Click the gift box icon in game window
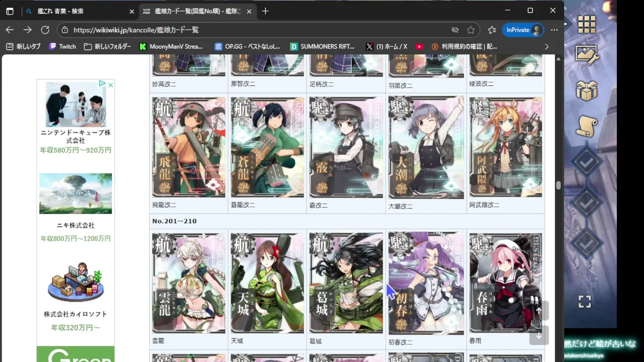 click(587, 91)
